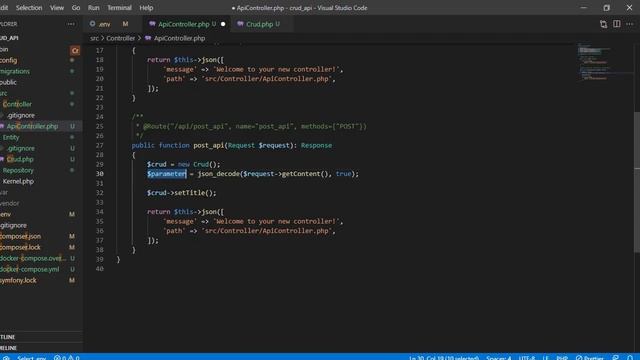
Task: Open the Selection menu
Action: (x=29, y=8)
